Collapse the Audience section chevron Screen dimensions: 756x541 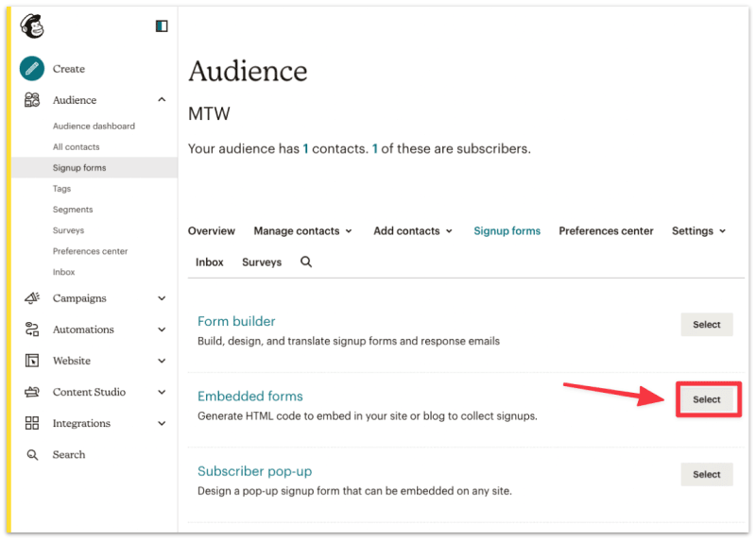click(x=162, y=100)
